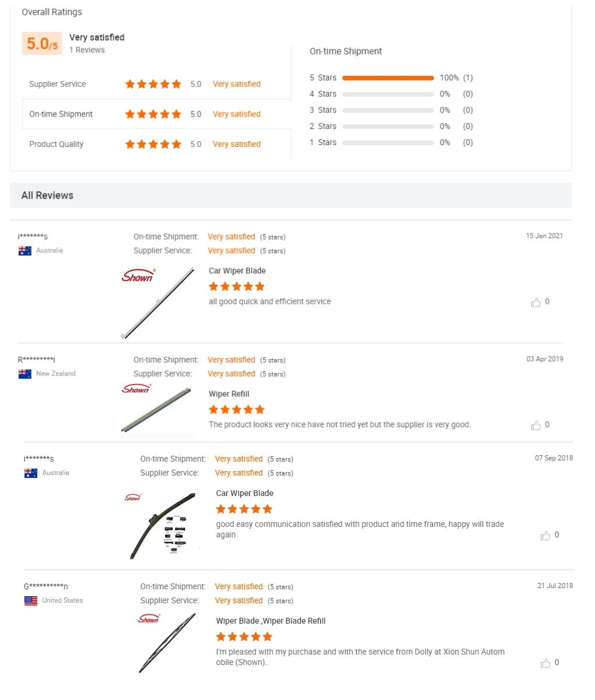Select the 5 Stars progress bar showing 100%
This screenshot has height=700, width=595.
387,78
